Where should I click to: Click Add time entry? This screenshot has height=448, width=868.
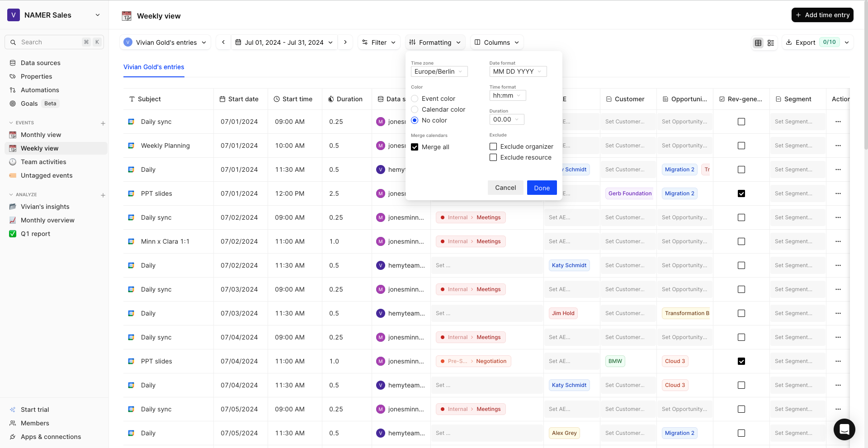[822, 14]
